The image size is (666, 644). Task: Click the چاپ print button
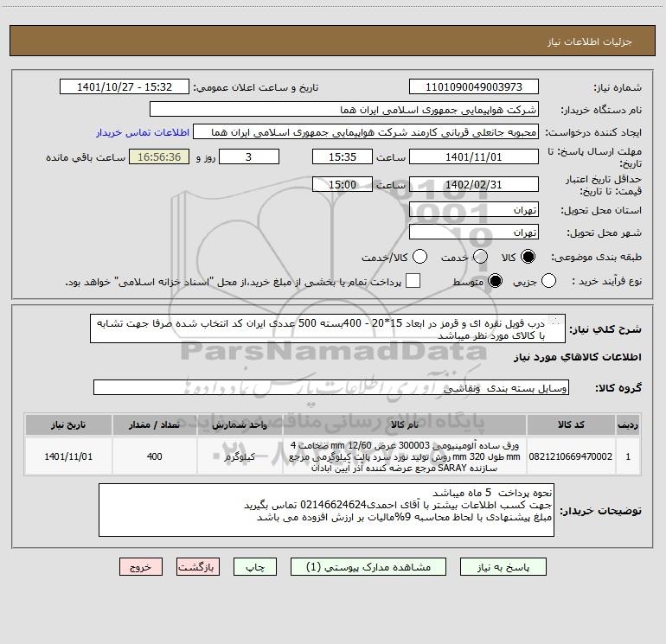tap(255, 567)
